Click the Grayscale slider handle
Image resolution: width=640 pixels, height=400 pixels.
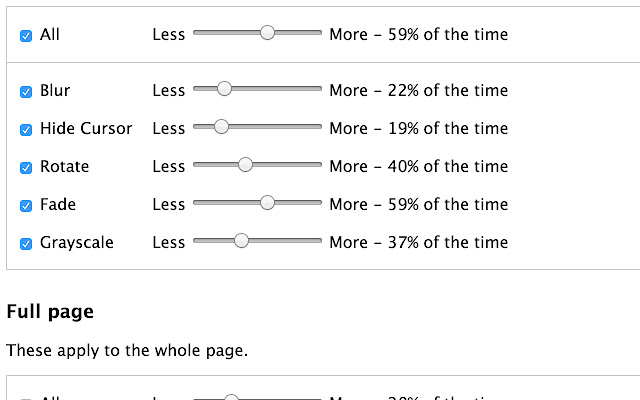pos(241,241)
